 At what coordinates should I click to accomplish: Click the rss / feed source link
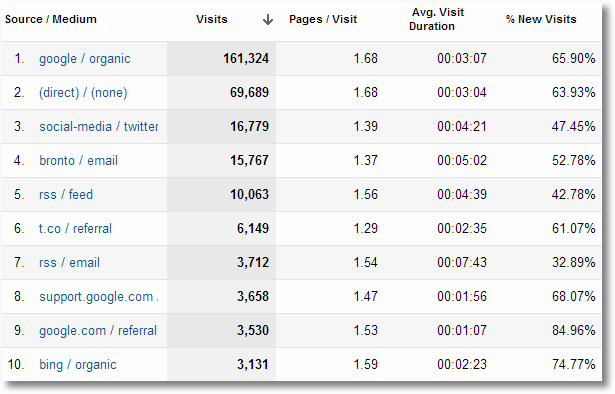pos(66,194)
